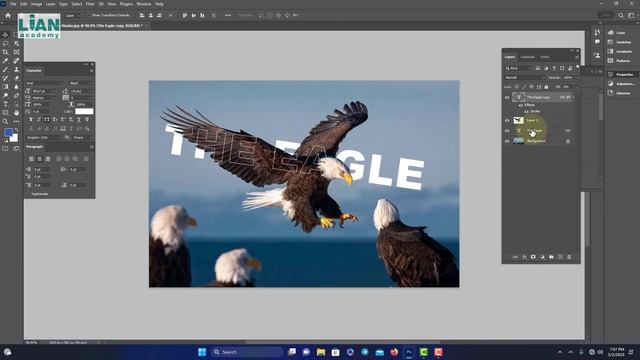Select the Move tool
This screenshot has height=360, width=640.
click(5, 35)
